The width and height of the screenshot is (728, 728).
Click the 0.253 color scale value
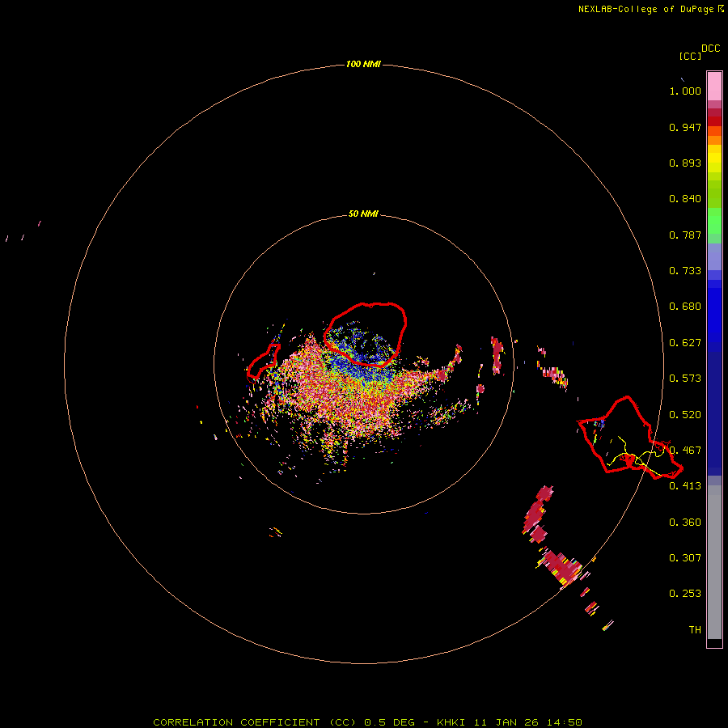685,594
